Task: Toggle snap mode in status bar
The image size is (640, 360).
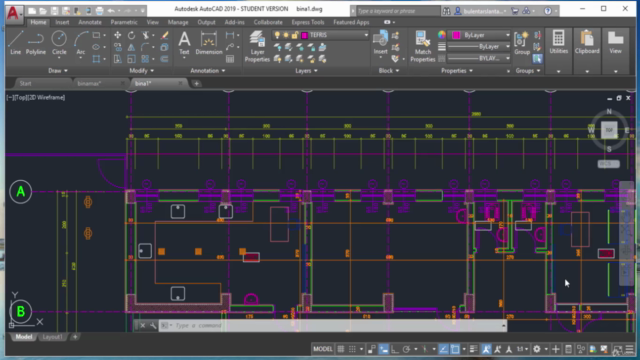Action: [x=352, y=349]
